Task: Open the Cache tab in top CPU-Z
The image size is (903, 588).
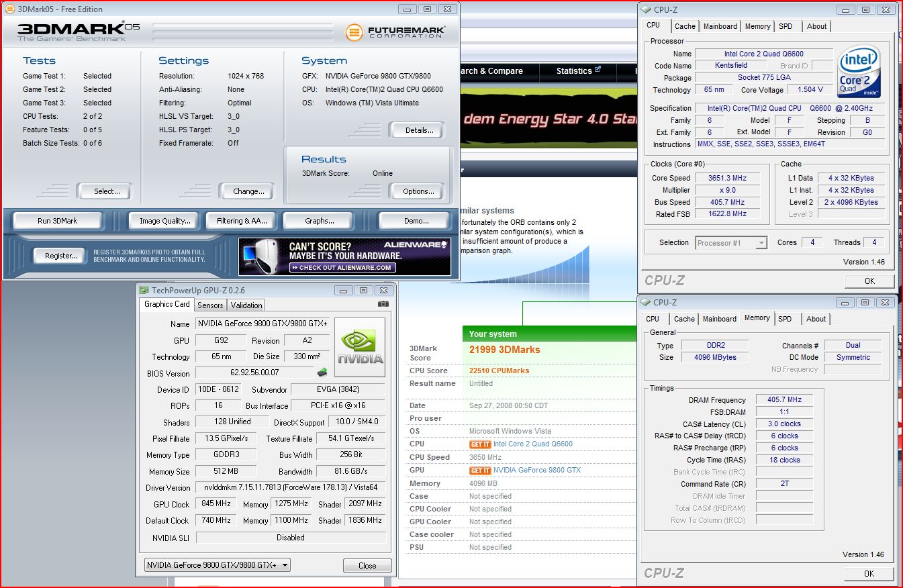Action: point(685,26)
